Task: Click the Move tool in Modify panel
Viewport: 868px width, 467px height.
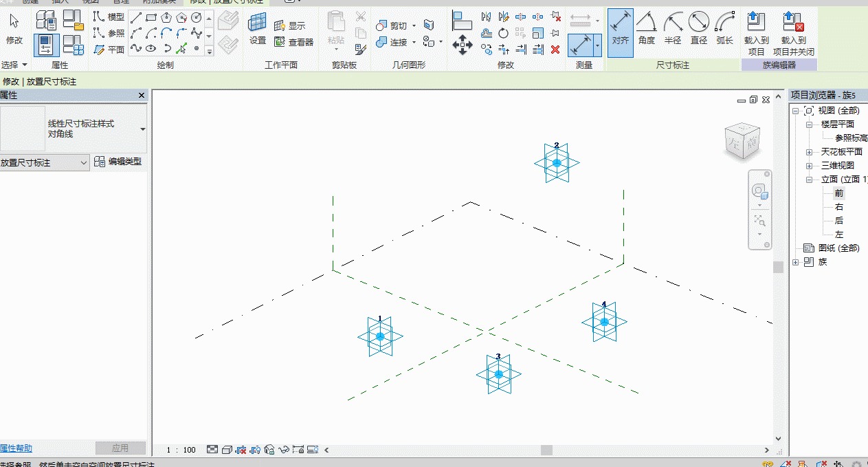Action: [462, 46]
